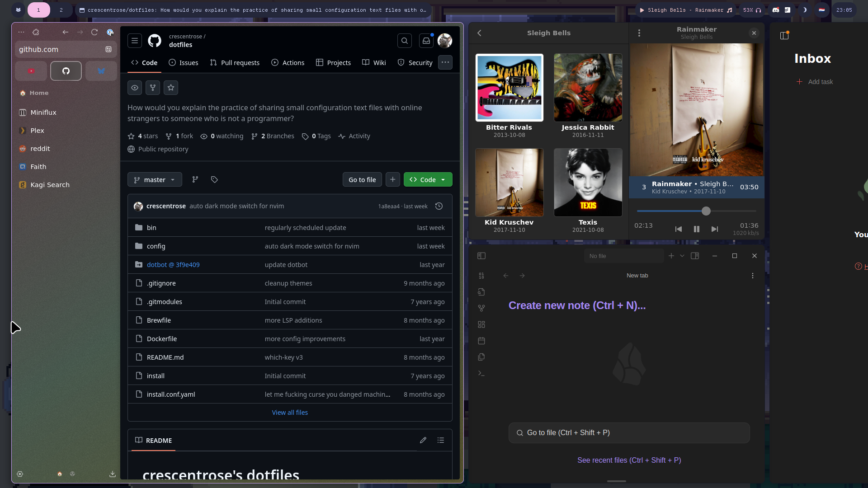The width and height of the screenshot is (868, 488).
Task: Click the moon night-mode icon in status bar
Action: tap(805, 9)
